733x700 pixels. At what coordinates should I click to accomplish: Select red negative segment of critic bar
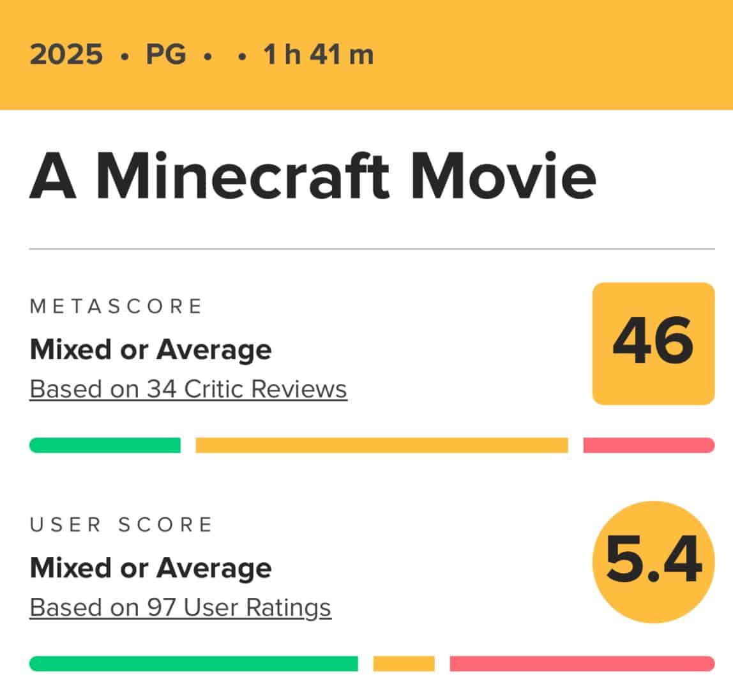pyautogui.click(x=649, y=445)
